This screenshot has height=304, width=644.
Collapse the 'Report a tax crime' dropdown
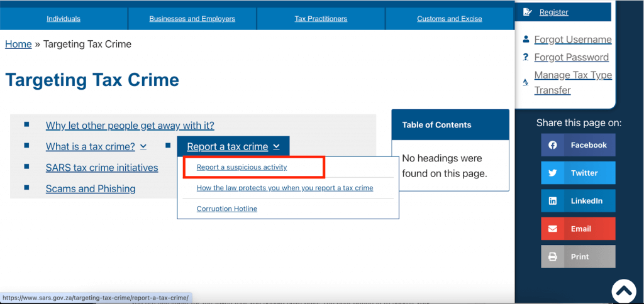(275, 147)
